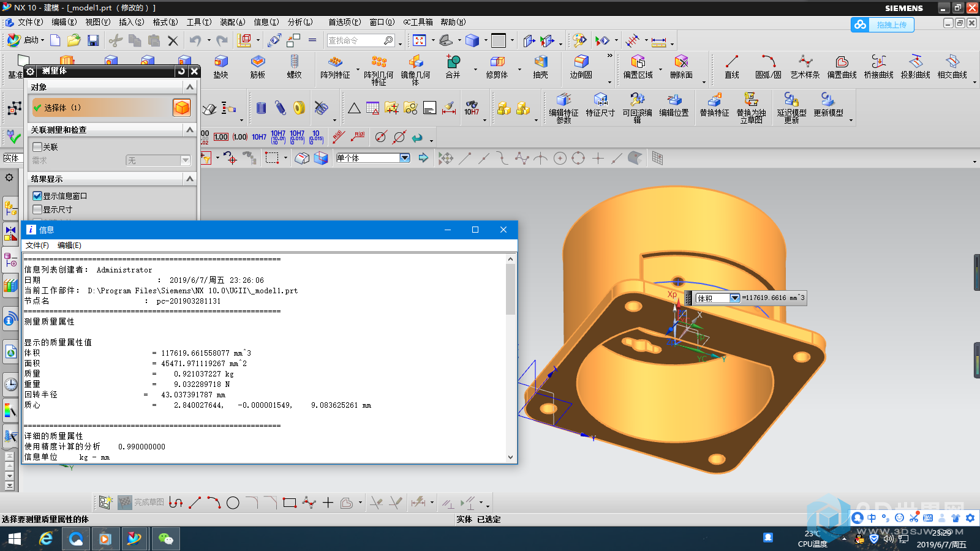Select the 垫块 (Pad) feature tool
Screen dimensions: 980x551
tap(221, 67)
